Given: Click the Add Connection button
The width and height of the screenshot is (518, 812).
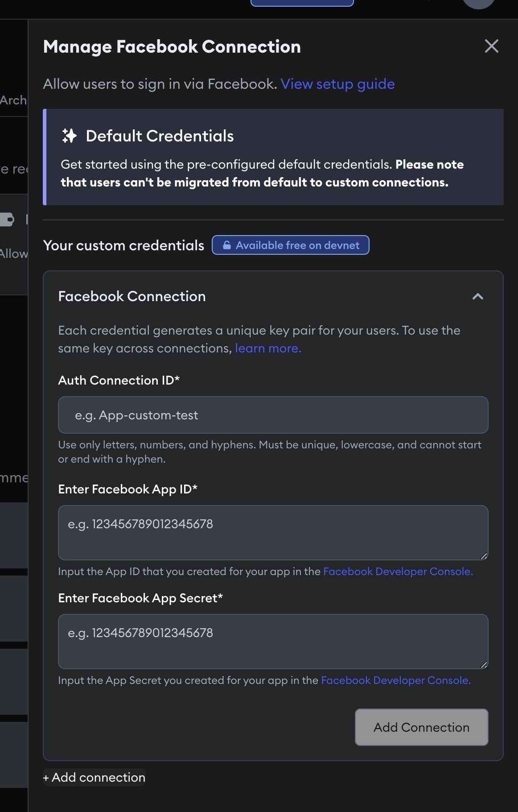Looking at the screenshot, I should 422,727.
